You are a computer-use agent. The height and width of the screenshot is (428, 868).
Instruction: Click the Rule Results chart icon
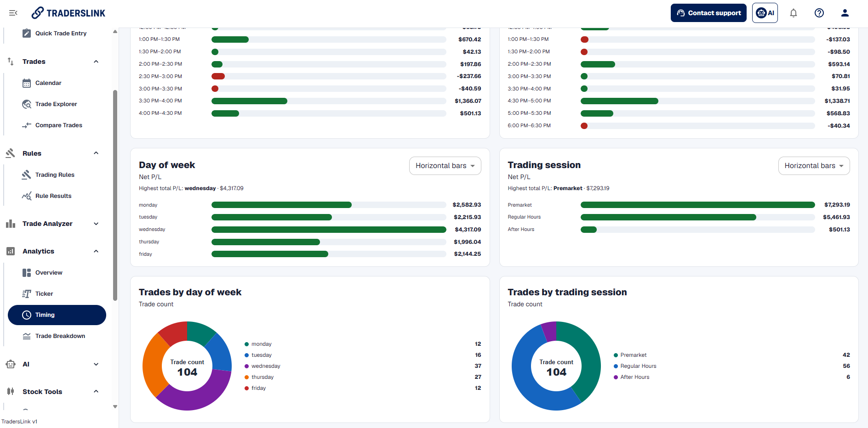coord(27,196)
